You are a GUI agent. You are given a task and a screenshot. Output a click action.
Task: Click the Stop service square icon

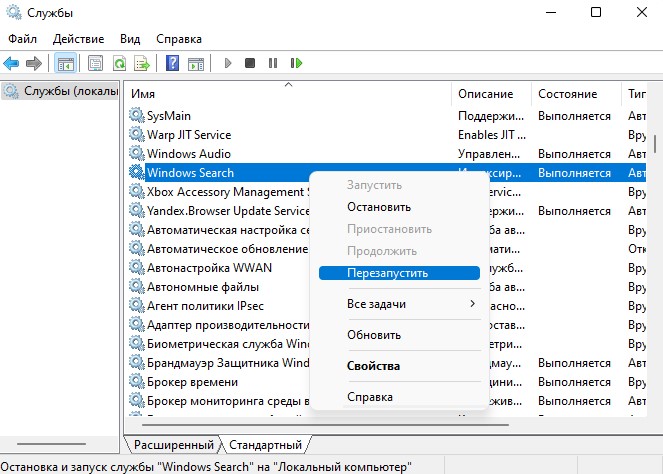coord(250,63)
